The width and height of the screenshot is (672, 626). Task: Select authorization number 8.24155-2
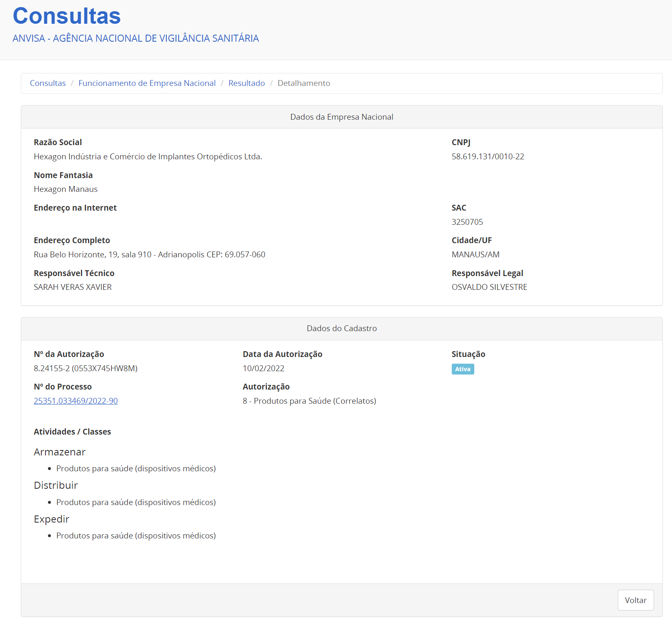point(86,368)
